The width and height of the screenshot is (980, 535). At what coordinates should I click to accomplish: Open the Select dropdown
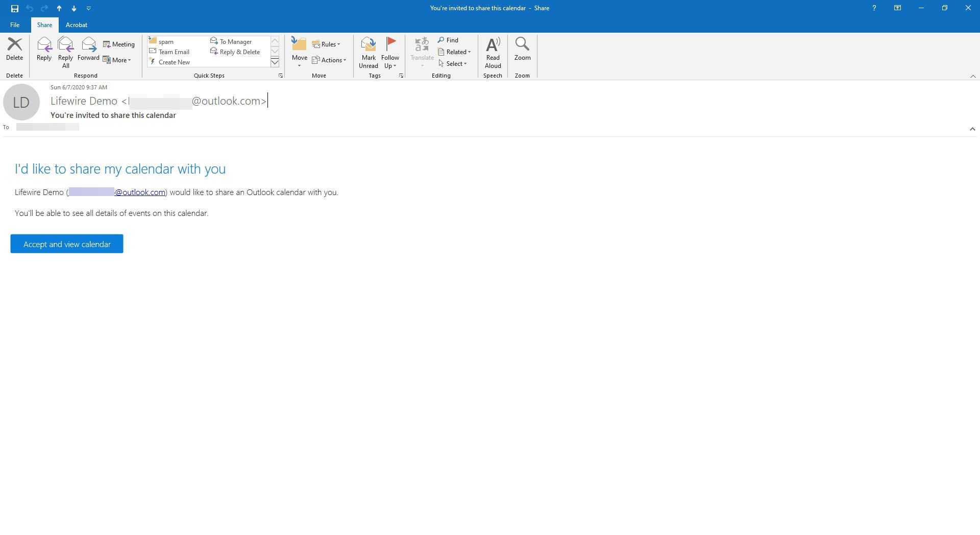453,64
